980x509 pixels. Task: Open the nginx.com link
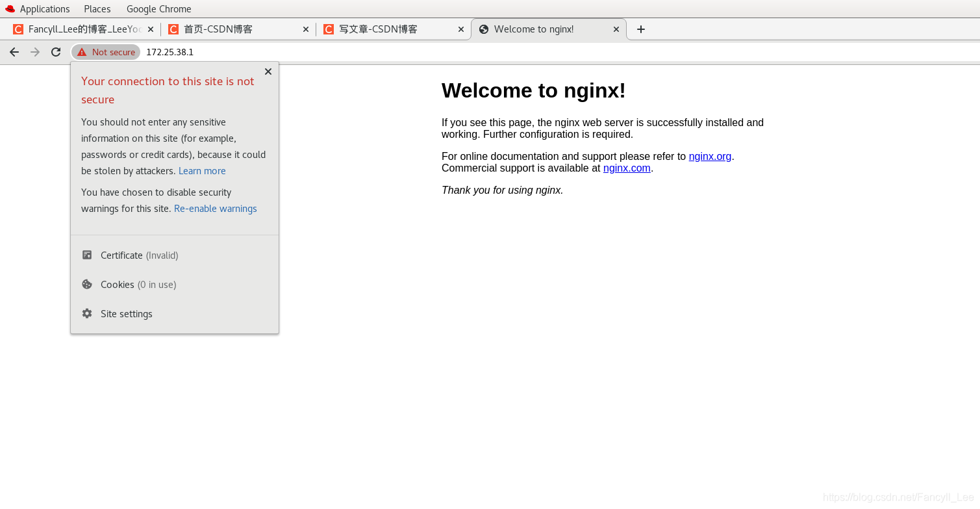click(x=627, y=168)
